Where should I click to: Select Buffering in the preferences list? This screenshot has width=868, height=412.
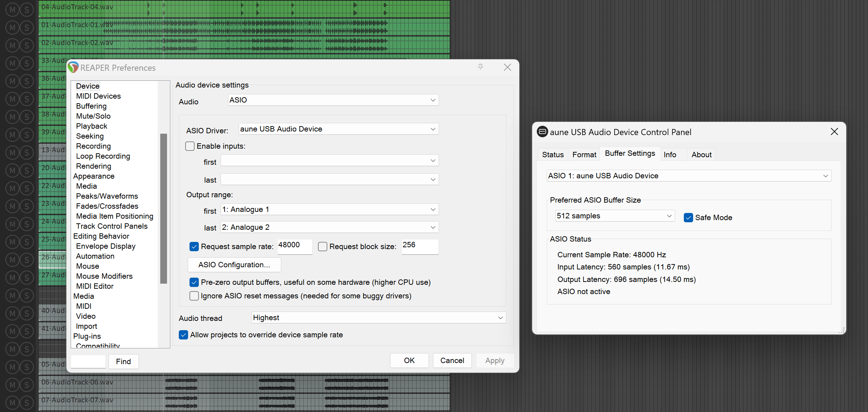coord(91,106)
